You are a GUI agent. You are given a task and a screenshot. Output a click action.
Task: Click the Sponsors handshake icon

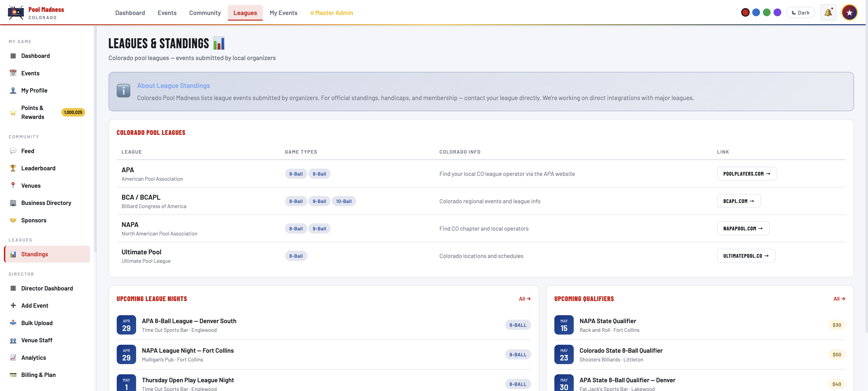pos(13,220)
